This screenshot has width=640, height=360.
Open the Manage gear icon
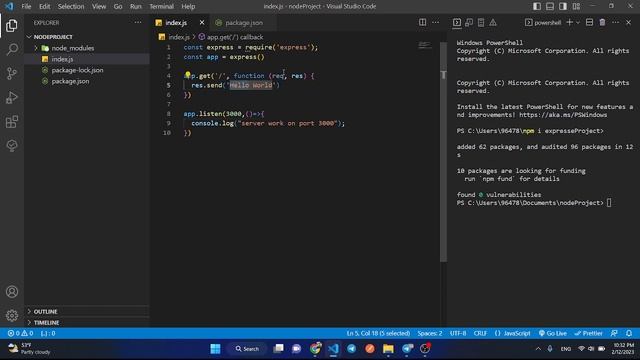tap(12, 315)
